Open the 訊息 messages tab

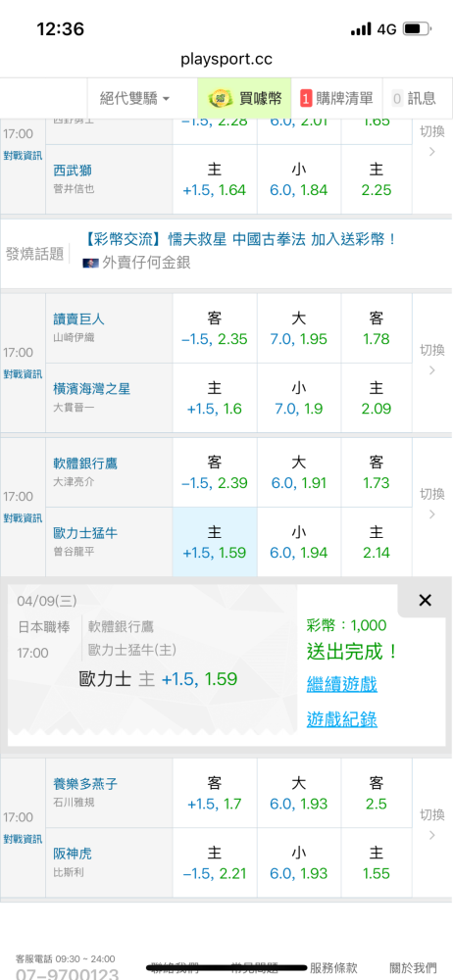417,98
